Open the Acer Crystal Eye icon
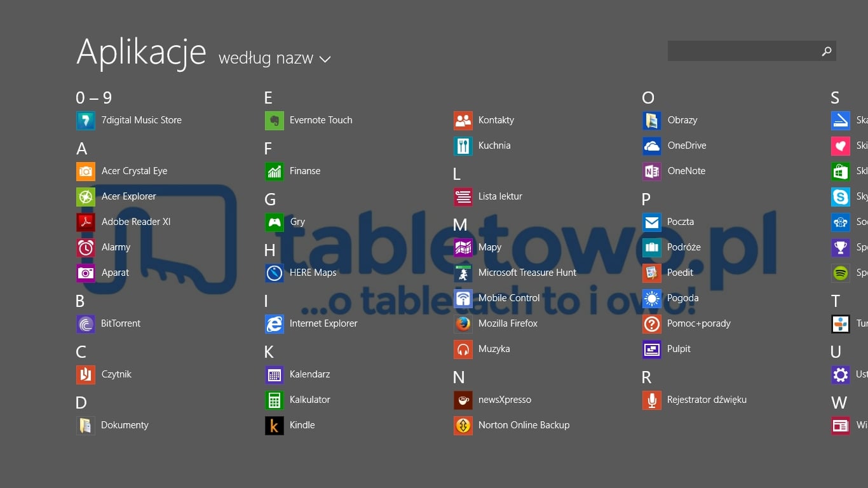This screenshot has width=868, height=488. [x=86, y=171]
